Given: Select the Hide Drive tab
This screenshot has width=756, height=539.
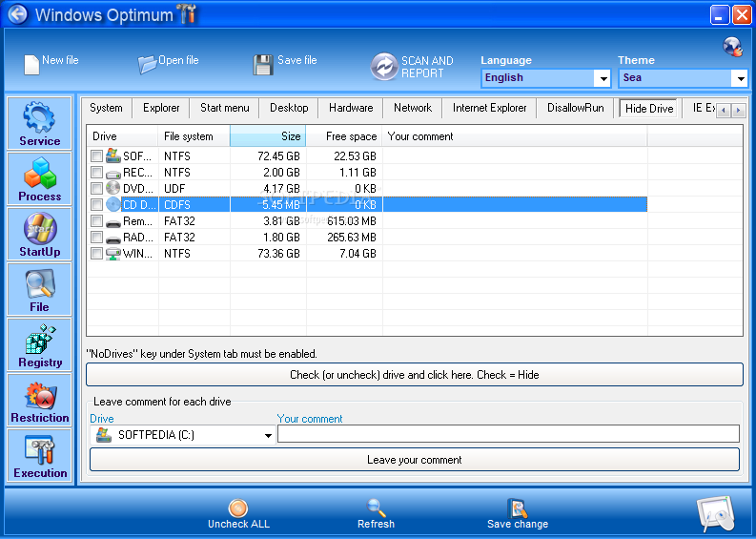Looking at the screenshot, I should pos(649,108).
